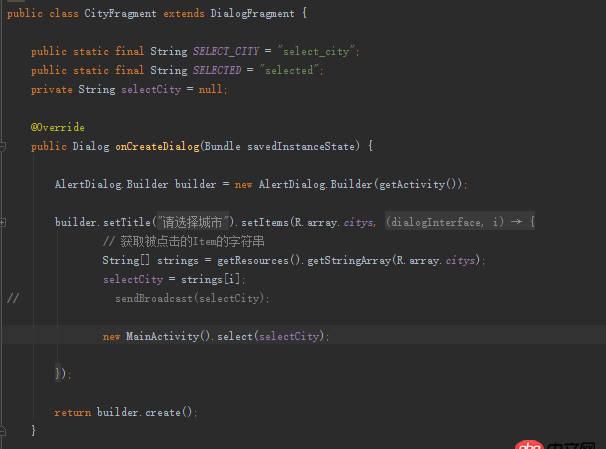Select the SELECTED constant name
606x449 pixels.
tap(217, 70)
